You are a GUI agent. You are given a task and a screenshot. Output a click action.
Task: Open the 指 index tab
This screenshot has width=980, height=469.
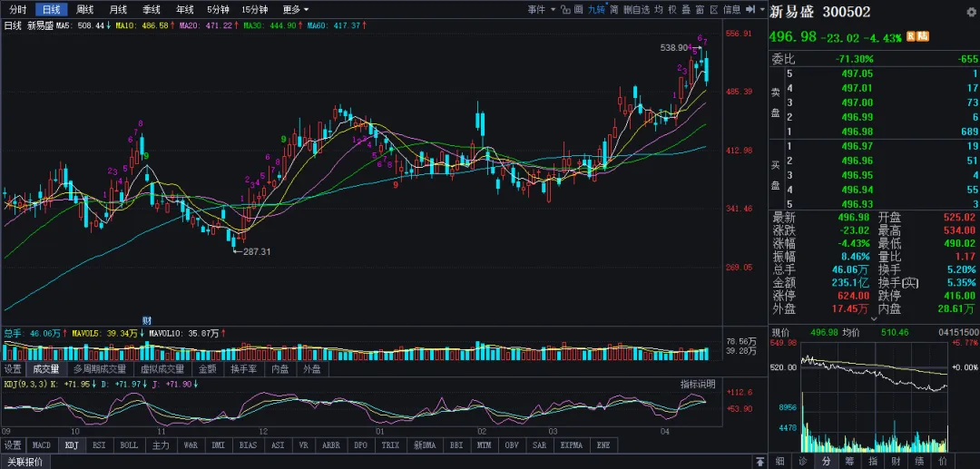click(x=875, y=462)
